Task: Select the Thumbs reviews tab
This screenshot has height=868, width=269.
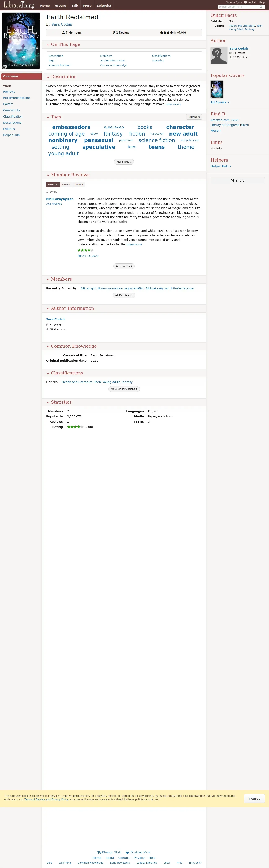Action: point(79,185)
